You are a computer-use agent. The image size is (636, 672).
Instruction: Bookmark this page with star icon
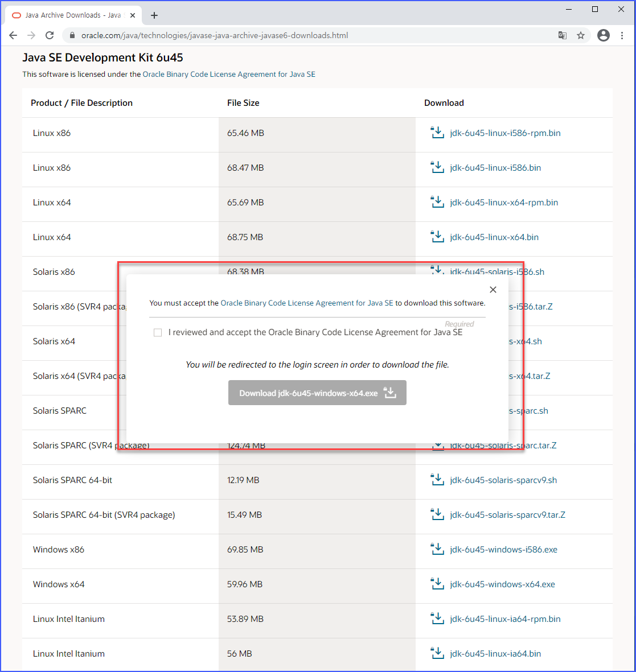point(581,36)
